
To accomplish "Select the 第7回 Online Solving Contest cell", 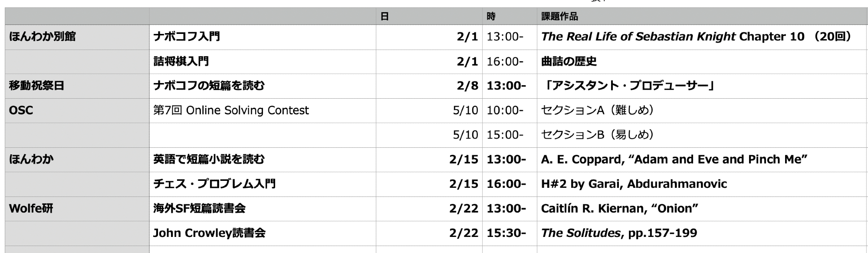I will coord(262,110).
